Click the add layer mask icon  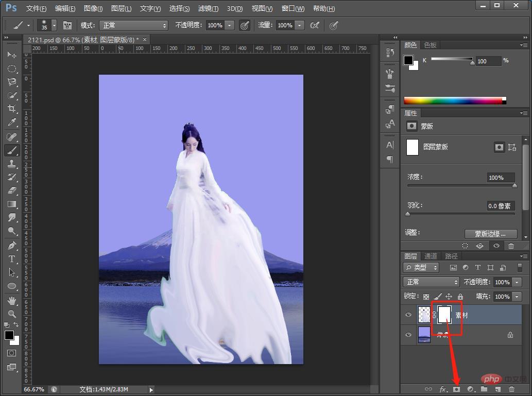(x=456, y=389)
